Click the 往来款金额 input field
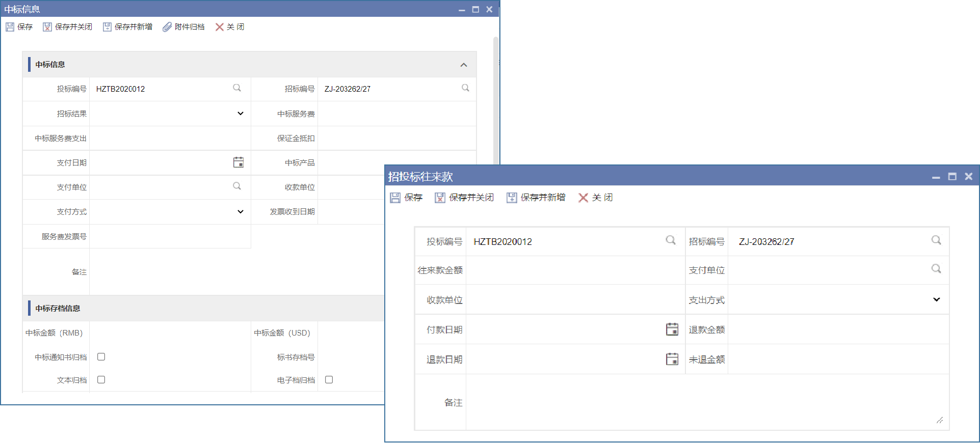The height and width of the screenshot is (443, 980). 575,270
